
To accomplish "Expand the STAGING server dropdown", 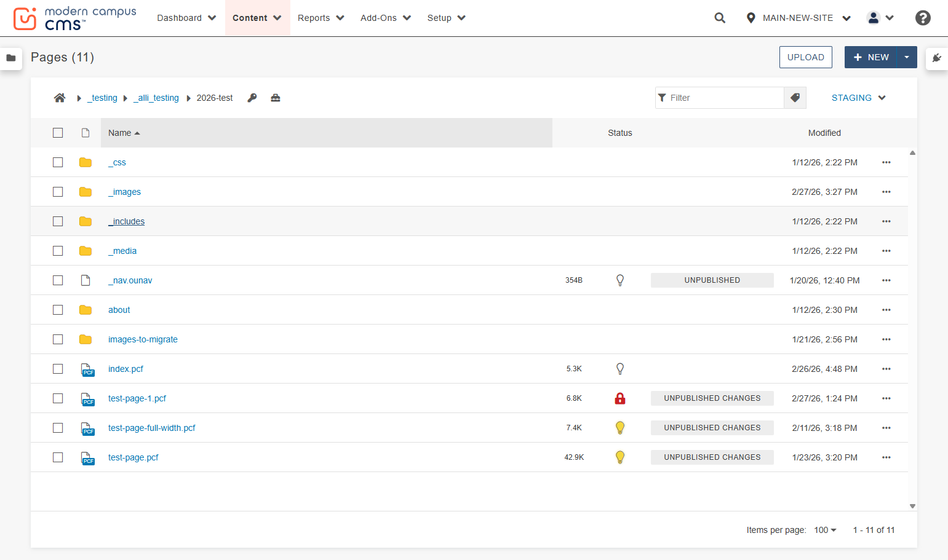I will (858, 98).
